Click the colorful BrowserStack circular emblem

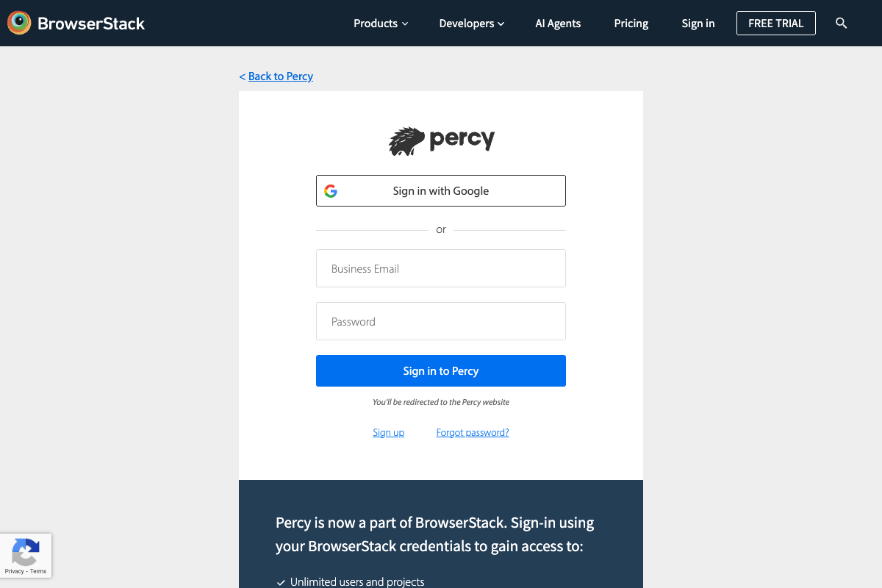[18, 23]
